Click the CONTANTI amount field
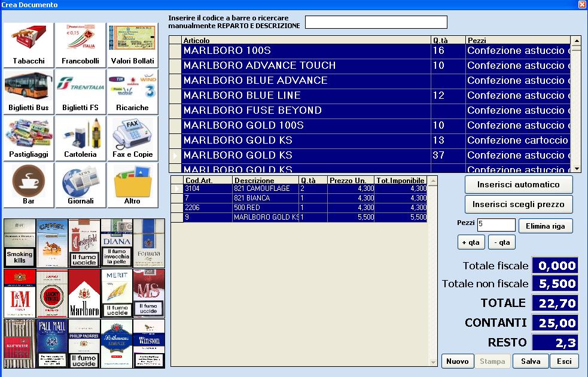Image resolution: width=588 pixels, height=377 pixels. click(555, 323)
